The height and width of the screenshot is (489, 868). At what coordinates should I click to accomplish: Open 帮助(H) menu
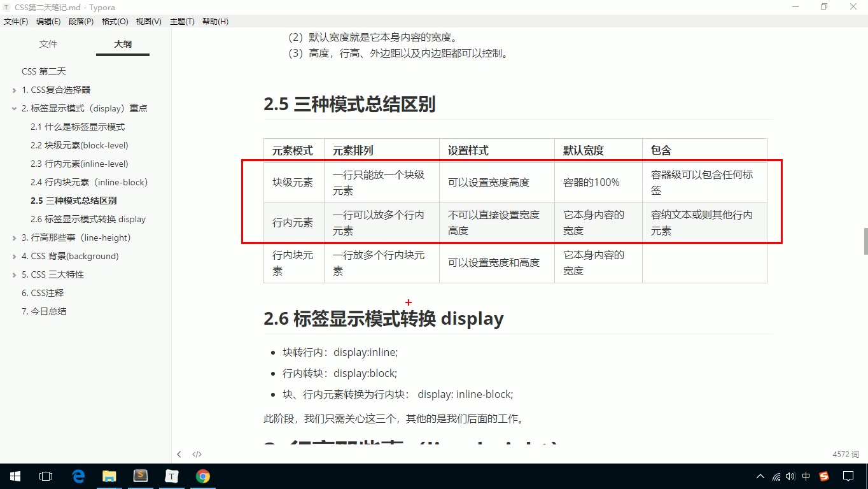pos(215,21)
